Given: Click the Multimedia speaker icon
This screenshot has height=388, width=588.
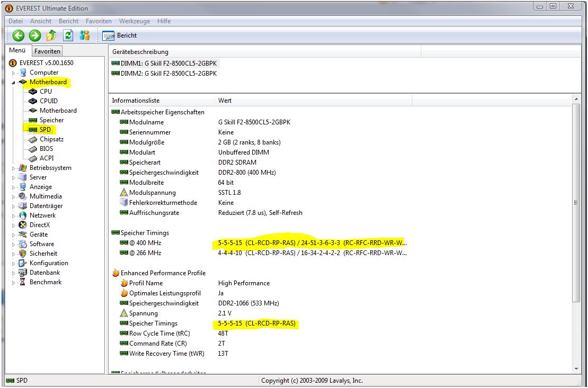Looking at the screenshot, I should click(23, 196).
